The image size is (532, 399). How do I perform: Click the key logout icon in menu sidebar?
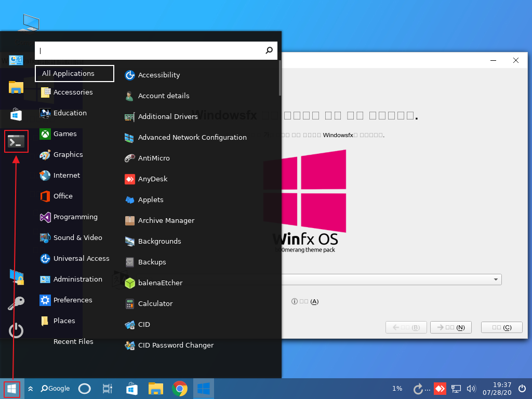[x=16, y=303]
